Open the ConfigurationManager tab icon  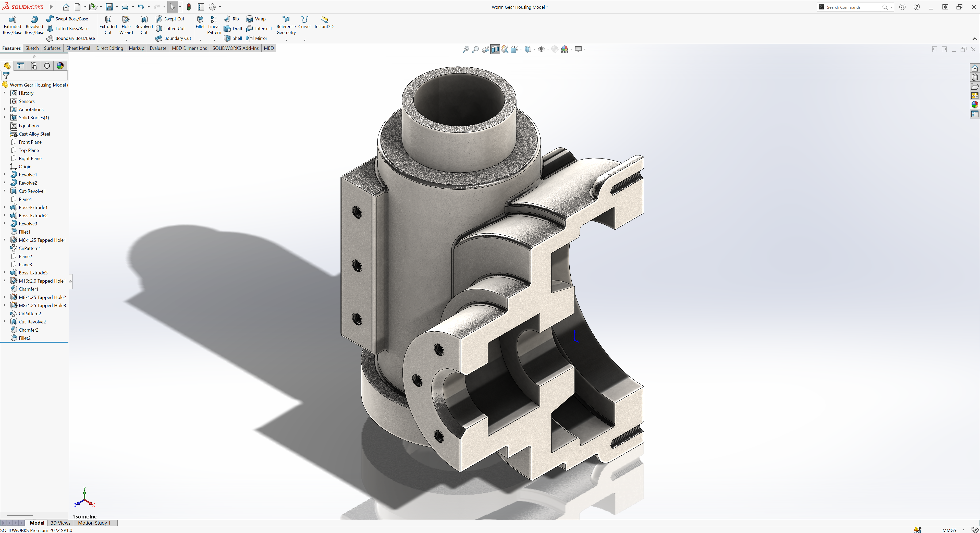[x=34, y=66]
